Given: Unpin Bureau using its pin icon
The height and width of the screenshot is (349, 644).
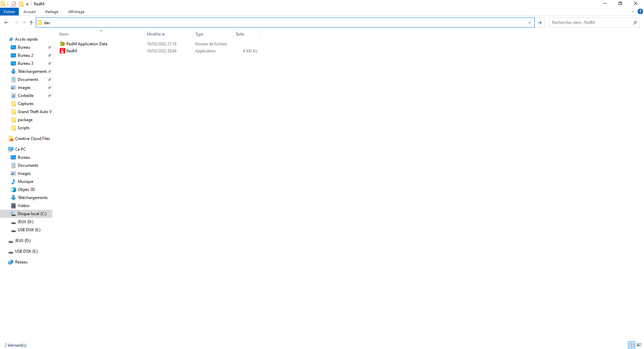Looking at the screenshot, I should pos(50,47).
